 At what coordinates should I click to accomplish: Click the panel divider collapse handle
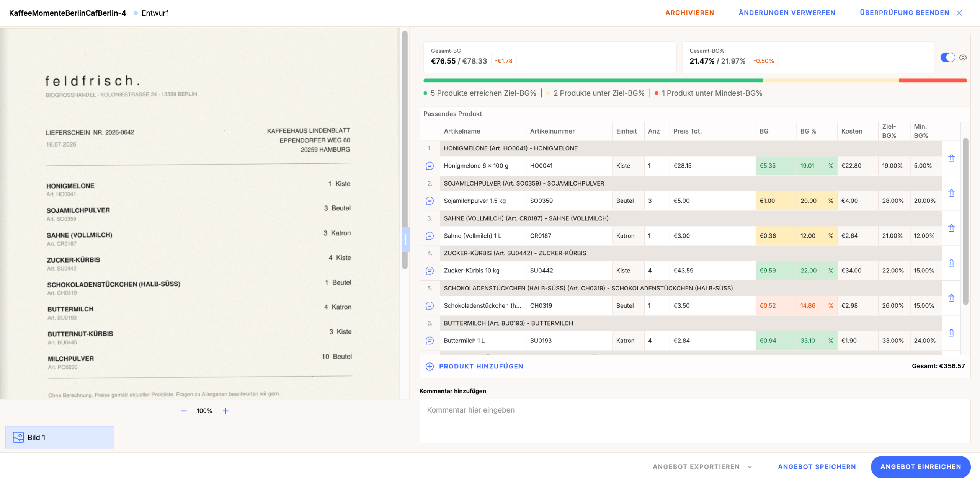405,240
